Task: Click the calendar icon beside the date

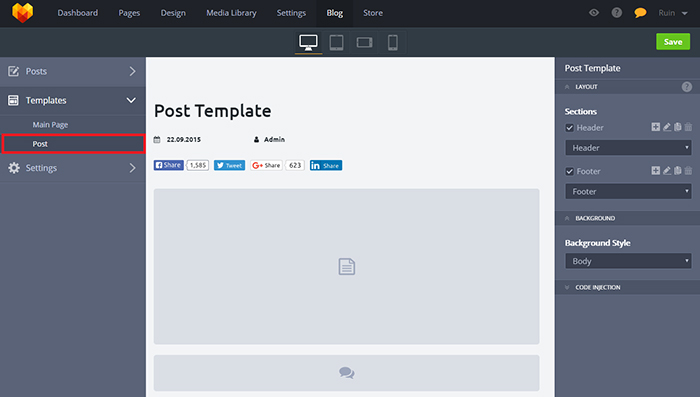Action: tap(157, 139)
